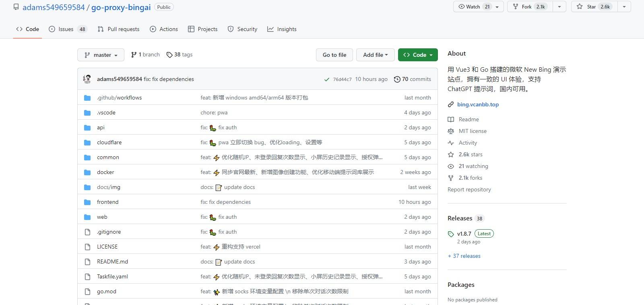Click the Taskfile.yaml file icon
The height and width of the screenshot is (305, 644).
[x=87, y=277]
